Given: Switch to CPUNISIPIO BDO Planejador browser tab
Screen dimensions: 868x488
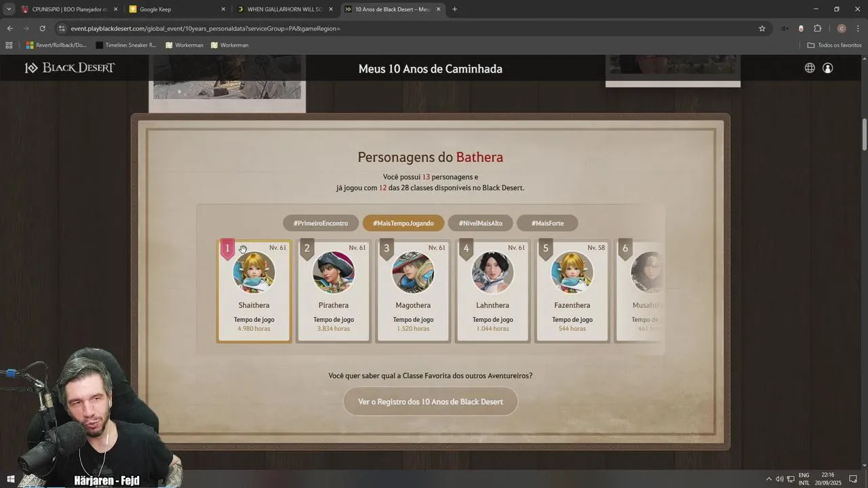Looking at the screenshot, I should [x=68, y=9].
